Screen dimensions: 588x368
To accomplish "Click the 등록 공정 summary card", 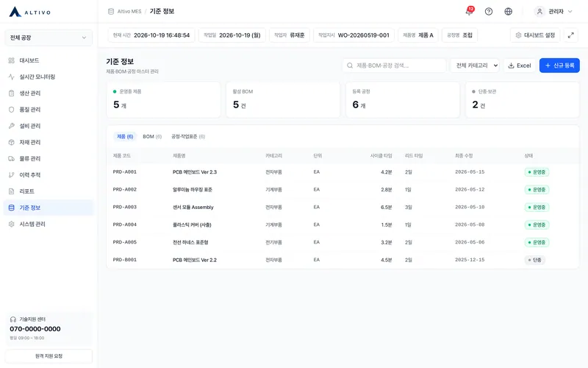I will (403, 100).
